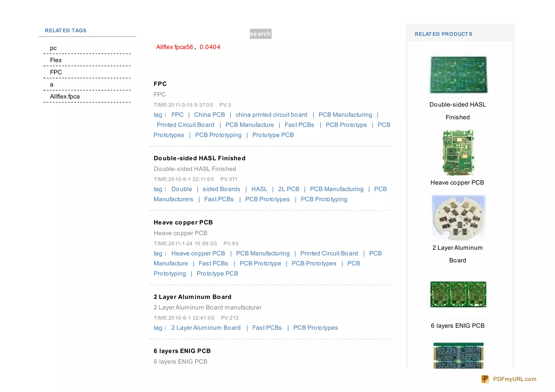
Task: Click the 'HASL' tag link
Action: click(259, 189)
